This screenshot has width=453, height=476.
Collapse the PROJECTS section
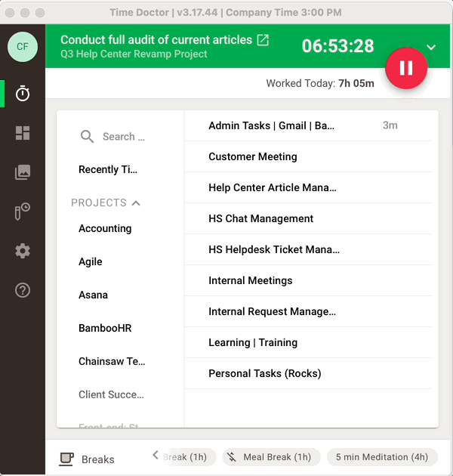coord(106,202)
